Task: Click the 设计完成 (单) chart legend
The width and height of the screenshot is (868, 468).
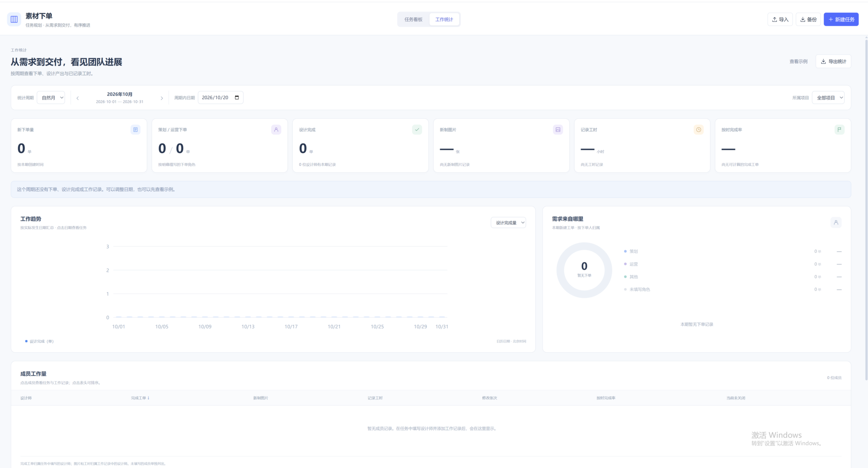Action: 39,341
